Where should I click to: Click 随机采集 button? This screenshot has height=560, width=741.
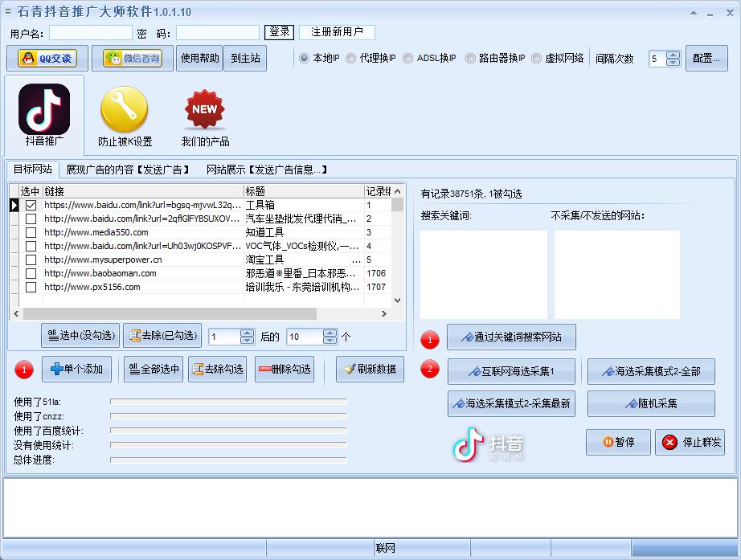click(x=651, y=403)
